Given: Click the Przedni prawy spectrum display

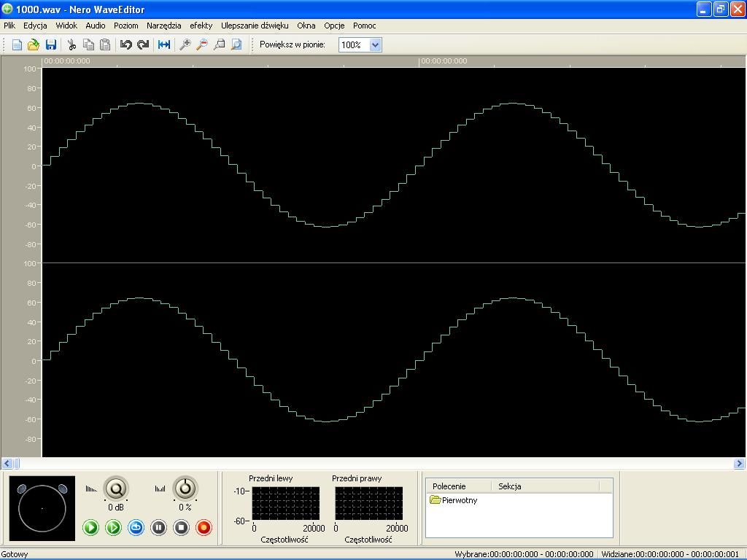Looking at the screenshot, I should [368, 503].
